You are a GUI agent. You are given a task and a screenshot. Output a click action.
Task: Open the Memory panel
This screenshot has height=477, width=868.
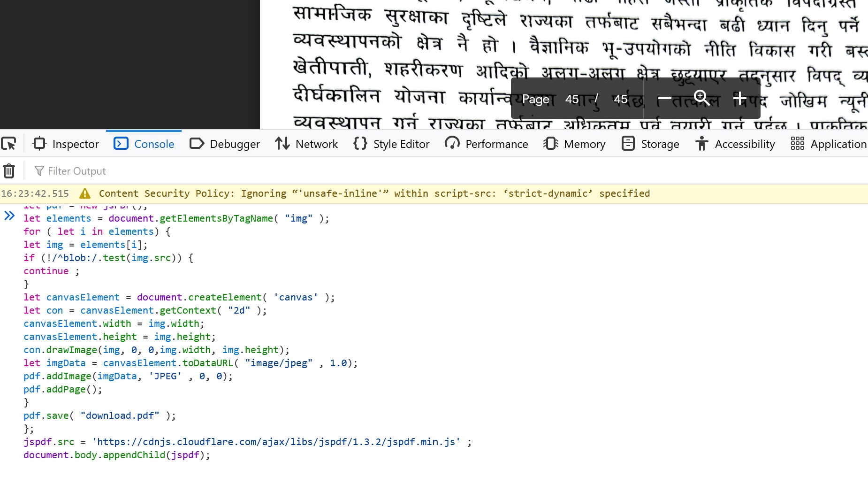574,144
